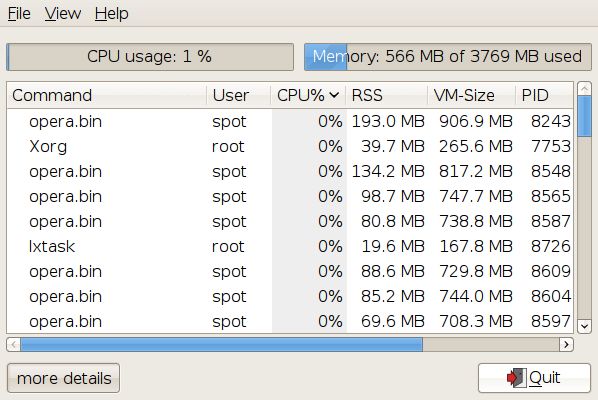Click the vertical scrollbar down arrow

(584, 326)
